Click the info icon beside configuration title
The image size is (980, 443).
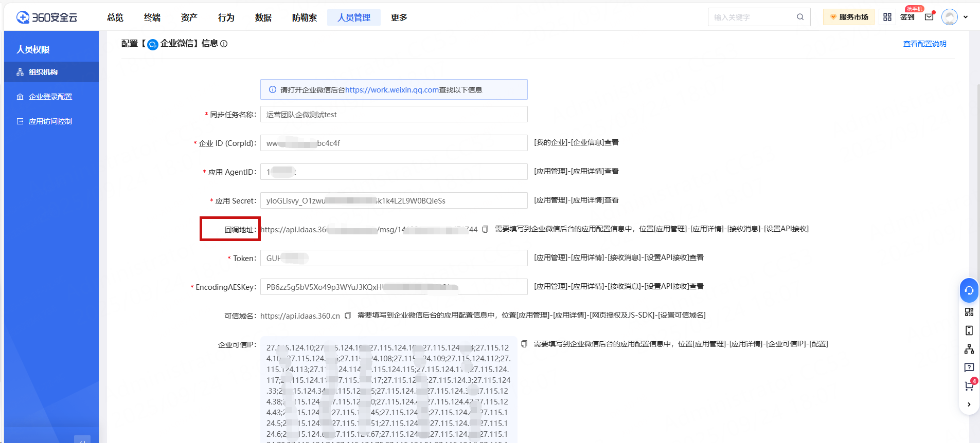click(x=224, y=44)
